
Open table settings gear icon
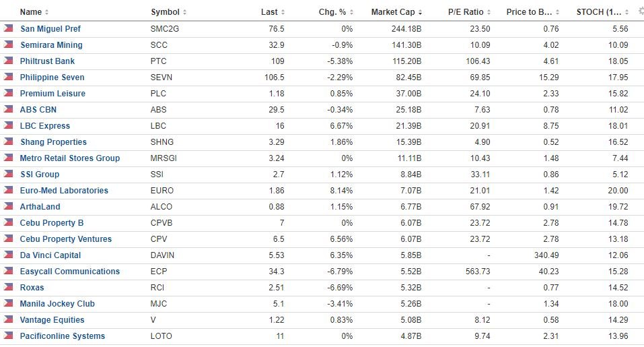(x=641, y=11)
